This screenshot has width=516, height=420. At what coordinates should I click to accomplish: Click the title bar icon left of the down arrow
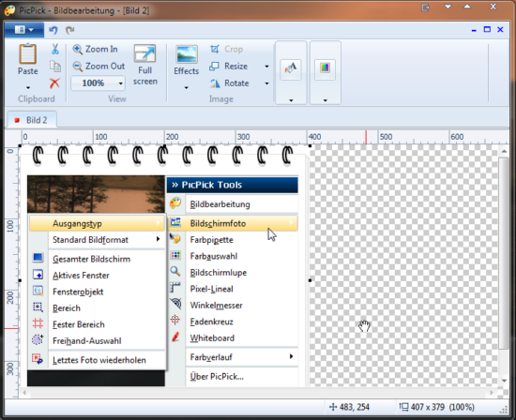[x=426, y=7]
